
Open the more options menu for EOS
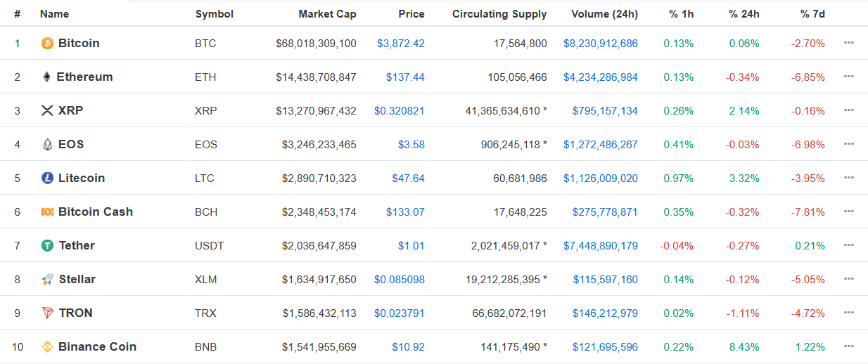849,144
